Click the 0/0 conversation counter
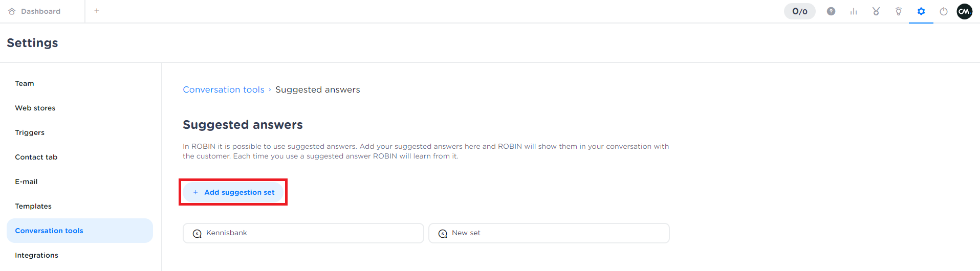Viewport: 980px width, 271px height. tap(800, 11)
